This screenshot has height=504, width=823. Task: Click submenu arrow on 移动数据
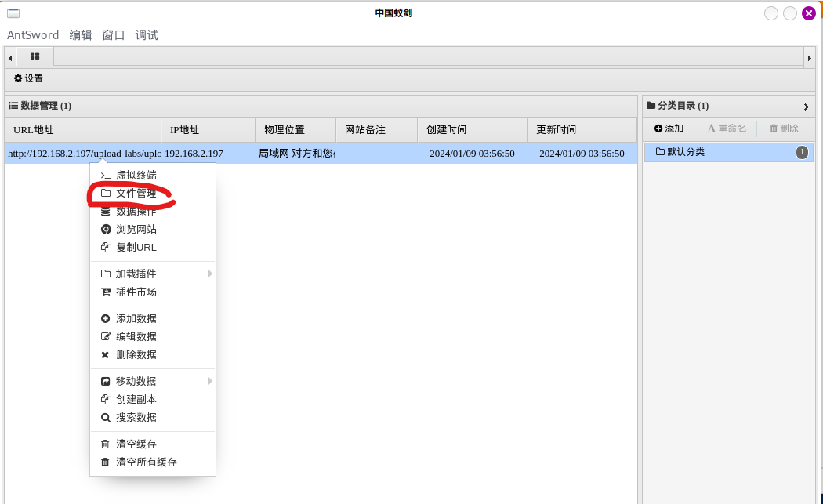tap(210, 381)
